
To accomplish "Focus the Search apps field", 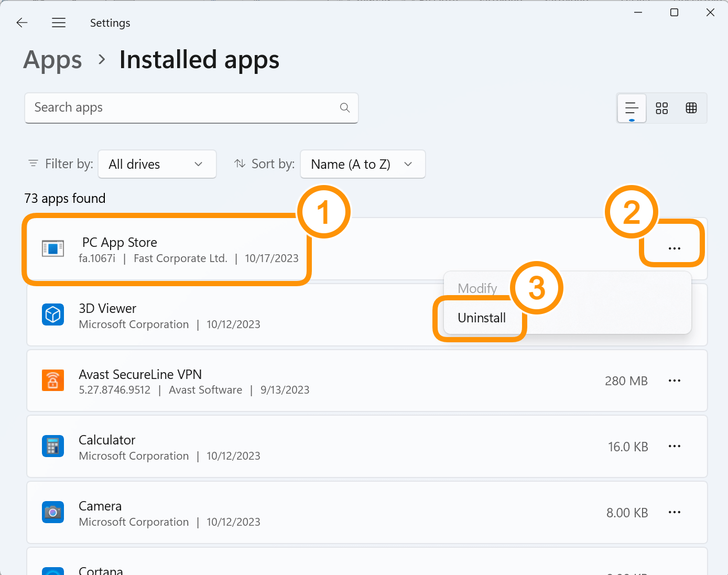I will pos(191,108).
